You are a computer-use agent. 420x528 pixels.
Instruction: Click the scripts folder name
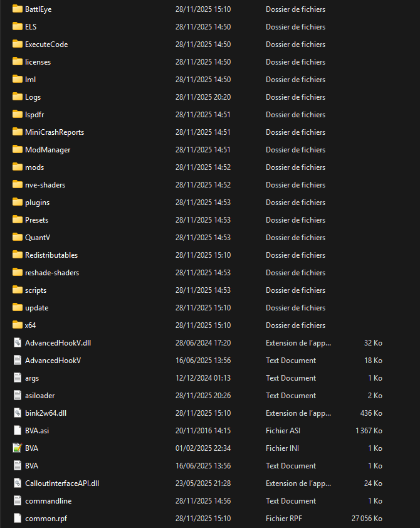[x=36, y=290]
